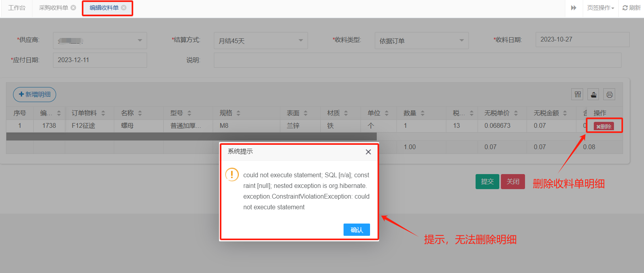Open the column filter settings icon
Image resolution: width=644 pixels, height=273 pixels.
click(x=578, y=95)
